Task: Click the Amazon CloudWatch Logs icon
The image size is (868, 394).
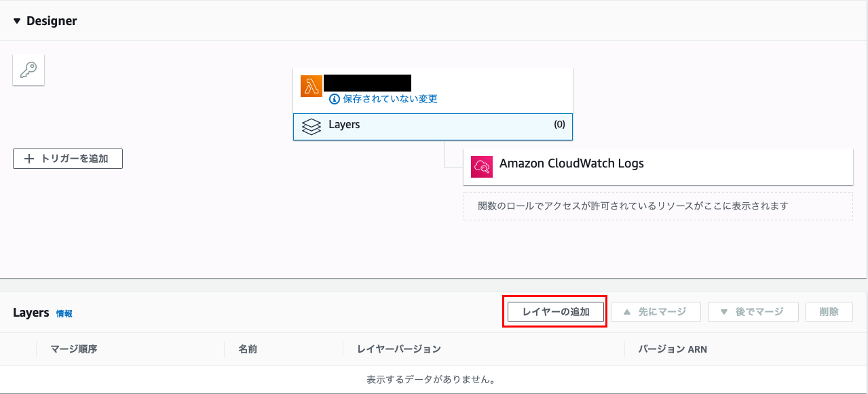Action: pyautogui.click(x=481, y=166)
